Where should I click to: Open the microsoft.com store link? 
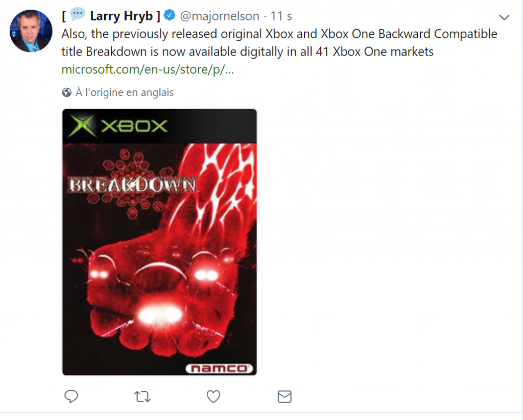pyautogui.click(x=148, y=69)
